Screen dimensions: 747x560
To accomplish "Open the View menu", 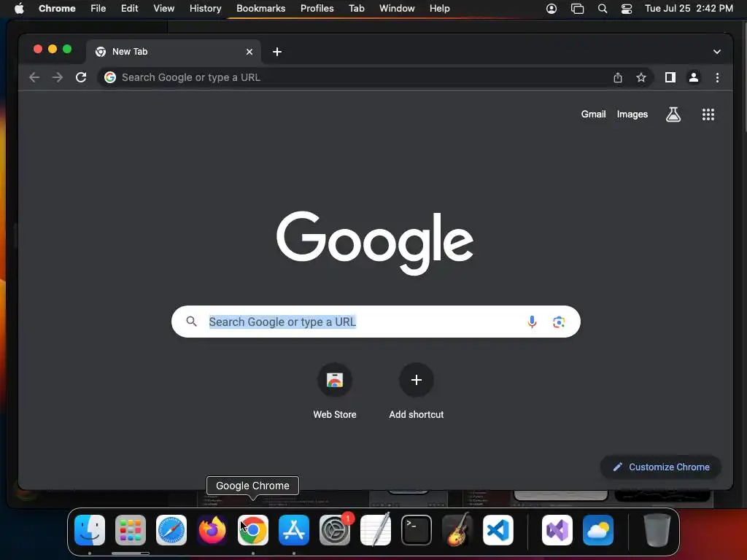I will (x=164, y=9).
